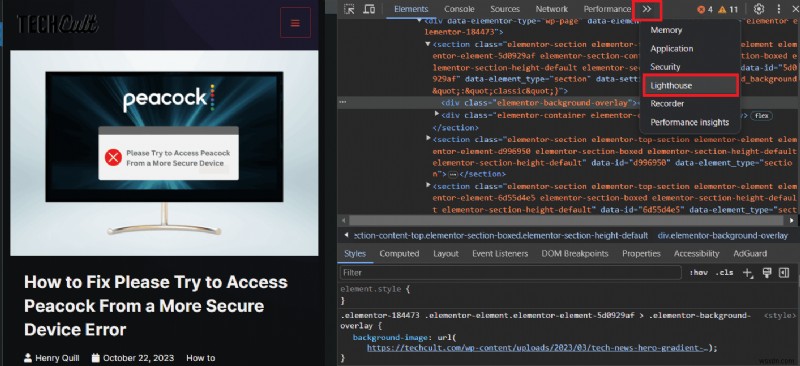Screen dimensions: 800x366
Task: Expand the elementor-container div node
Action: coord(437,114)
